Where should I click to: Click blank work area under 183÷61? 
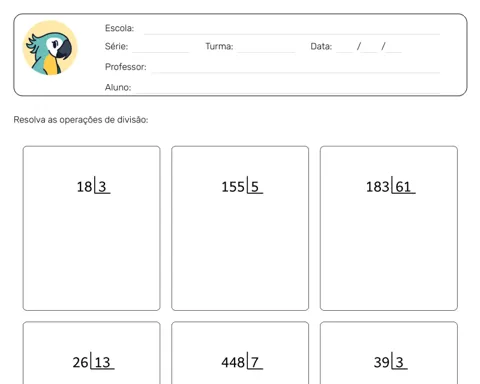click(x=389, y=253)
